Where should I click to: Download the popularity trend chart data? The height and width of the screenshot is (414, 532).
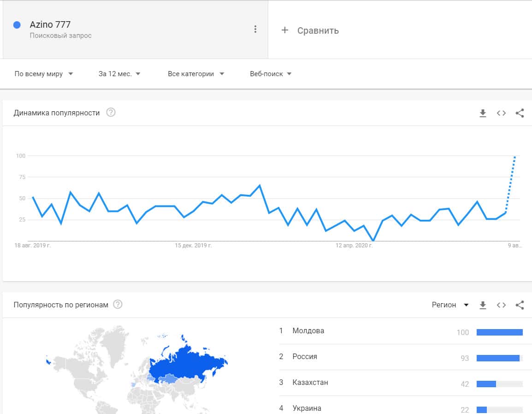(x=483, y=113)
